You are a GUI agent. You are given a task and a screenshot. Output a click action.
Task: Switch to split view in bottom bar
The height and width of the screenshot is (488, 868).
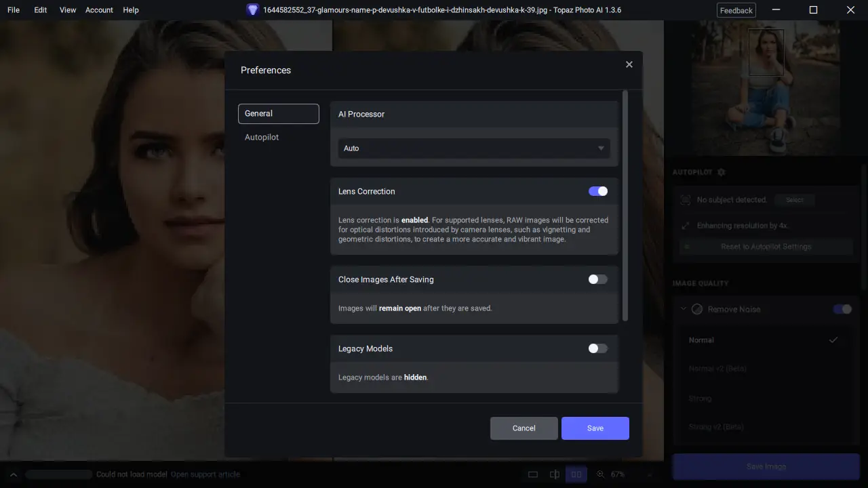point(555,474)
